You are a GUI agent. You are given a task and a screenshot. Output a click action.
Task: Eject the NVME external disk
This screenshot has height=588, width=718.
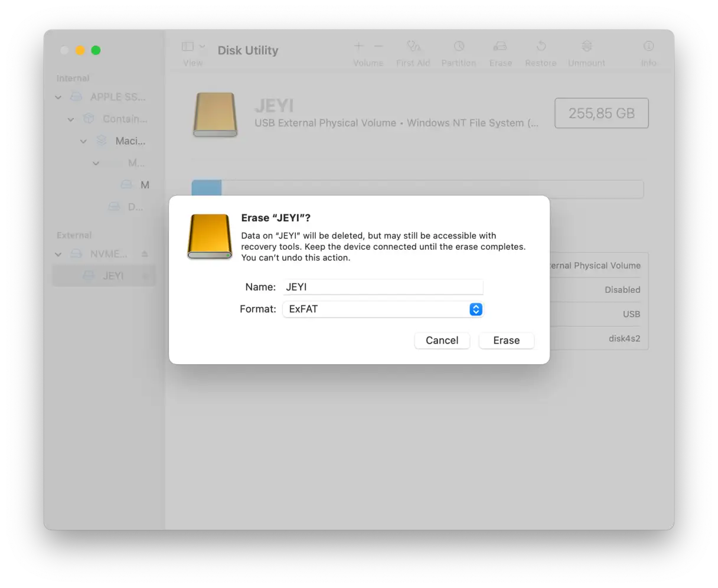point(145,254)
